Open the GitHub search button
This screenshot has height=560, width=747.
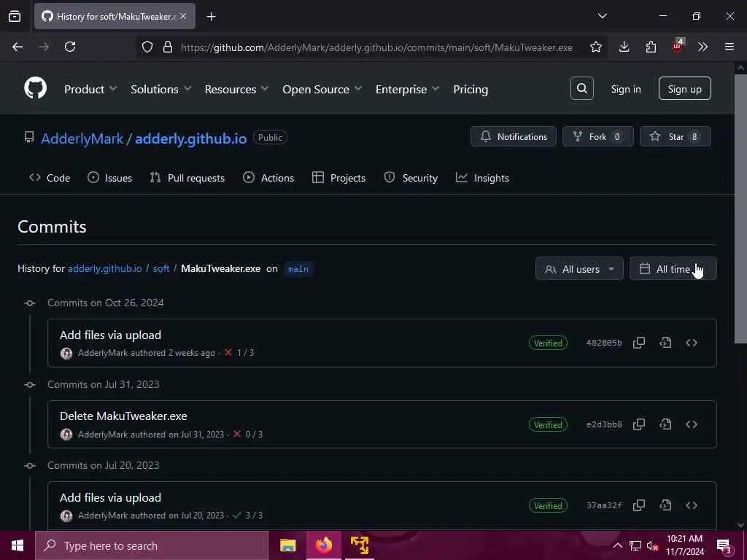click(581, 88)
